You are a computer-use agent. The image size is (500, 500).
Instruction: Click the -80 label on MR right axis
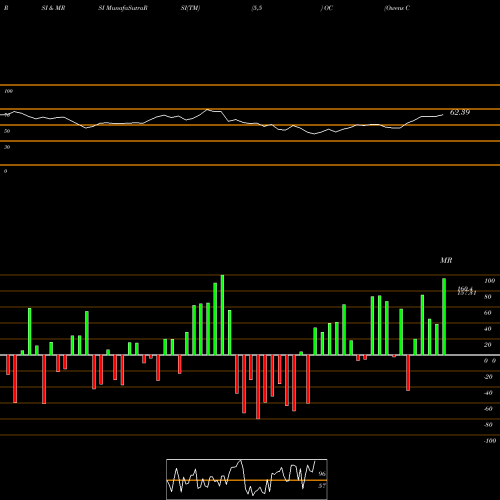pos(488,425)
